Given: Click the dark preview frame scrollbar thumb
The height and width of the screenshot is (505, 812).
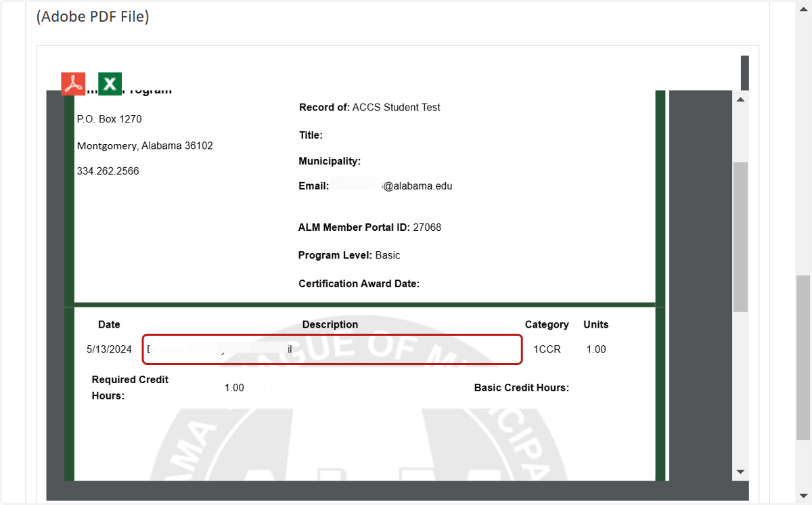Looking at the screenshot, I should click(x=745, y=73).
